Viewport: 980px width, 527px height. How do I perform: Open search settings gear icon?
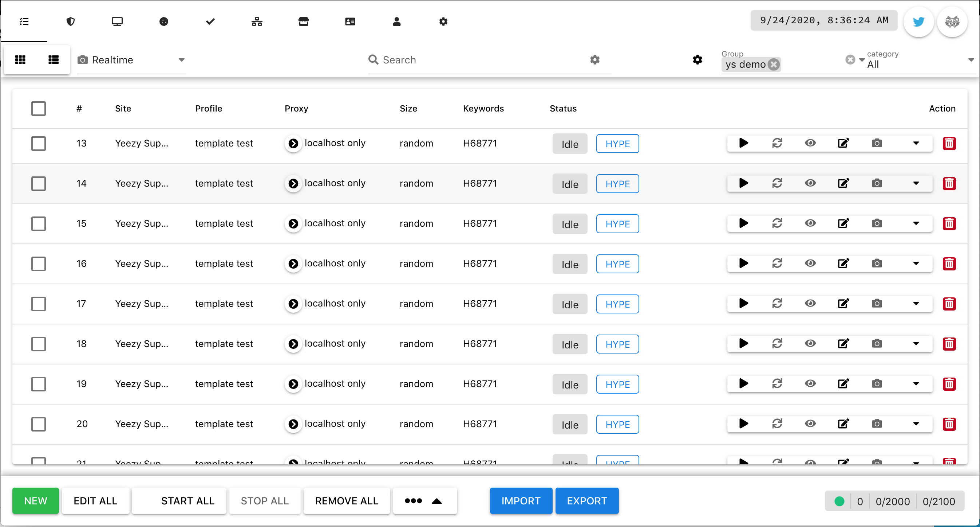[x=594, y=60]
